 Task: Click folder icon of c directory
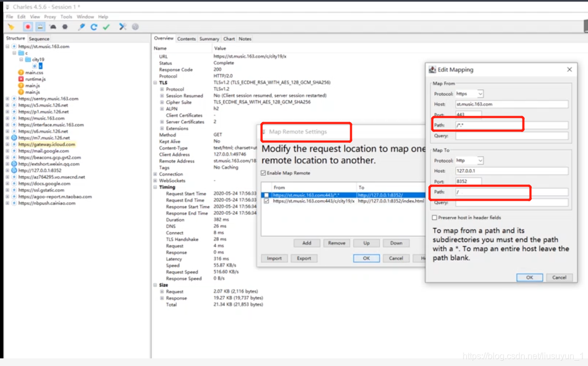tap(21, 53)
